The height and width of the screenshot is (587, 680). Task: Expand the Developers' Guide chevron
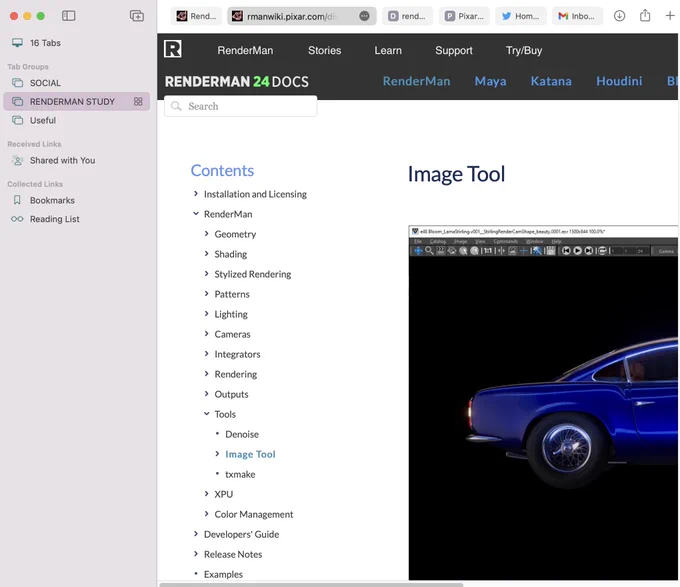[x=196, y=534]
